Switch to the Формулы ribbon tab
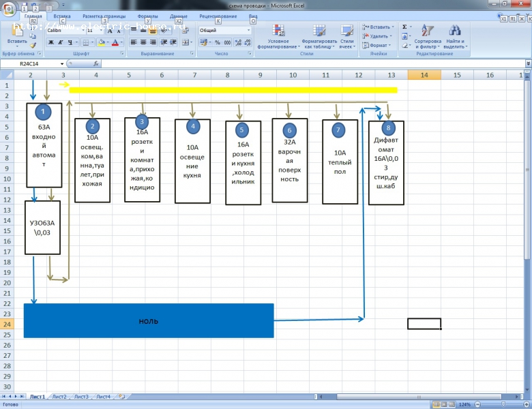Viewport: 532px width, 409px height. [x=147, y=15]
